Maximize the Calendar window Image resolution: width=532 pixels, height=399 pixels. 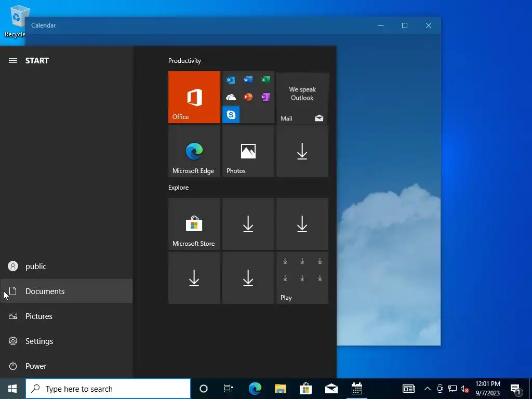tap(405, 25)
